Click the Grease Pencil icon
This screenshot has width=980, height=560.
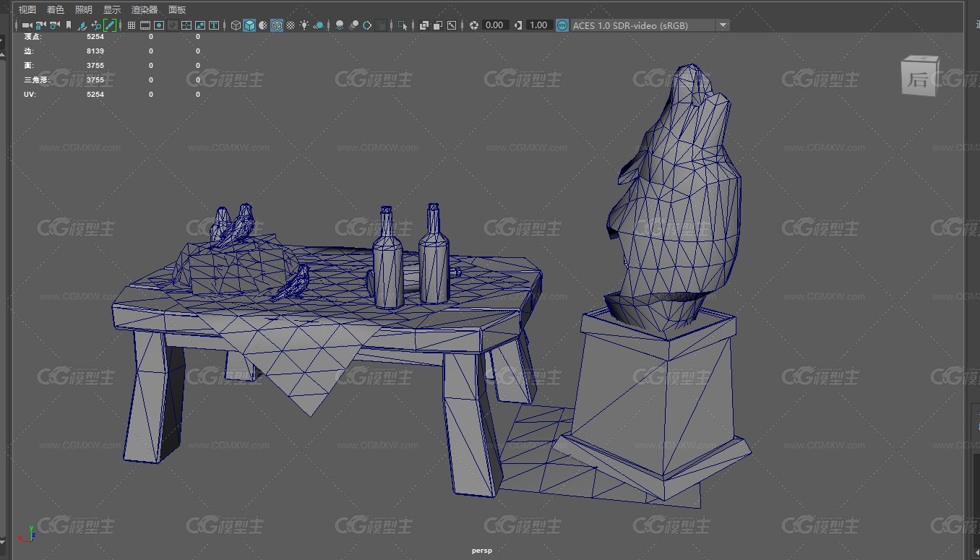110,25
